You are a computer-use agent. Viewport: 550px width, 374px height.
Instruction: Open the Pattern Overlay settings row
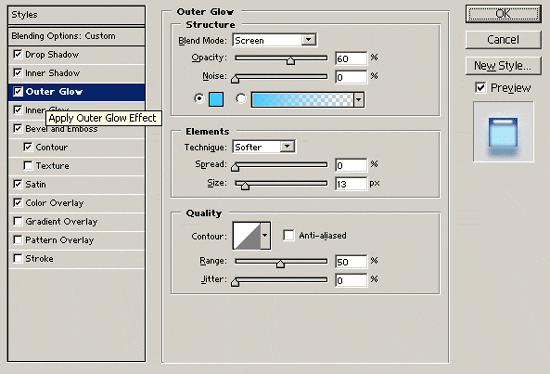click(76, 240)
